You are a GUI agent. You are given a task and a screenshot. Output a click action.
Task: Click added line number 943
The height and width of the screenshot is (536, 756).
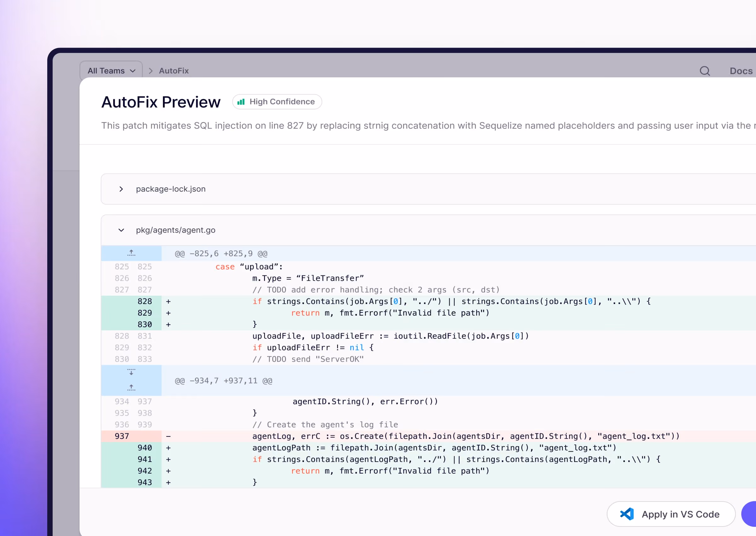click(145, 482)
